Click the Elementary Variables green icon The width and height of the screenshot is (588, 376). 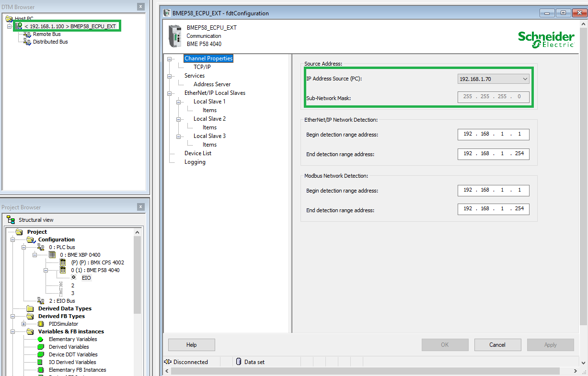41,339
